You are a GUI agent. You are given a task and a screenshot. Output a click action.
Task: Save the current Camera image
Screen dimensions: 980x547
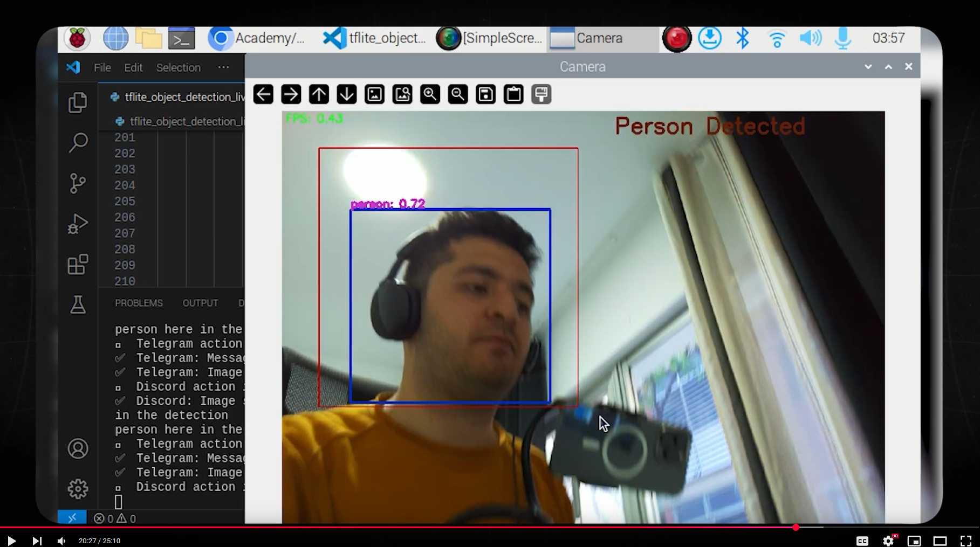click(x=485, y=94)
